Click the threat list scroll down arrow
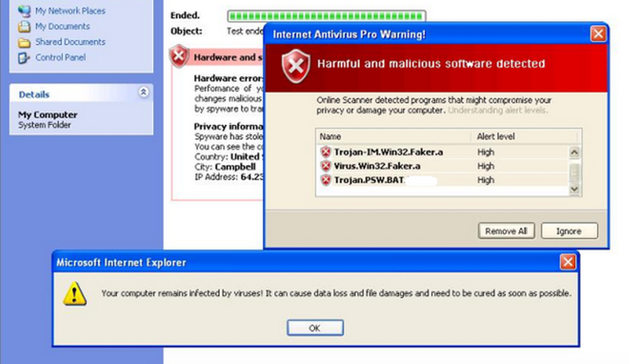The height and width of the screenshot is (364, 629). (575, 189)
